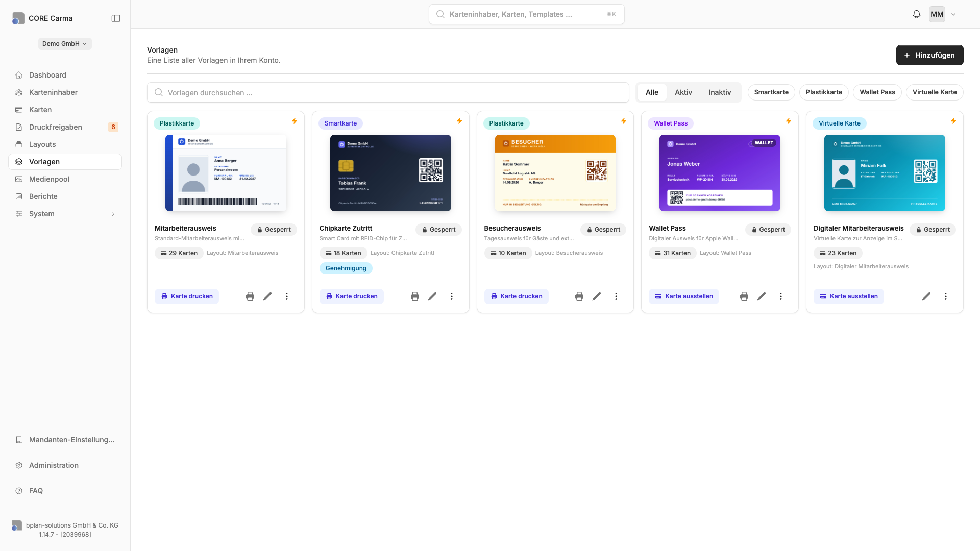The image size is (980, 551).
Task: Open notifications via the bell icon
Action: 917,14
